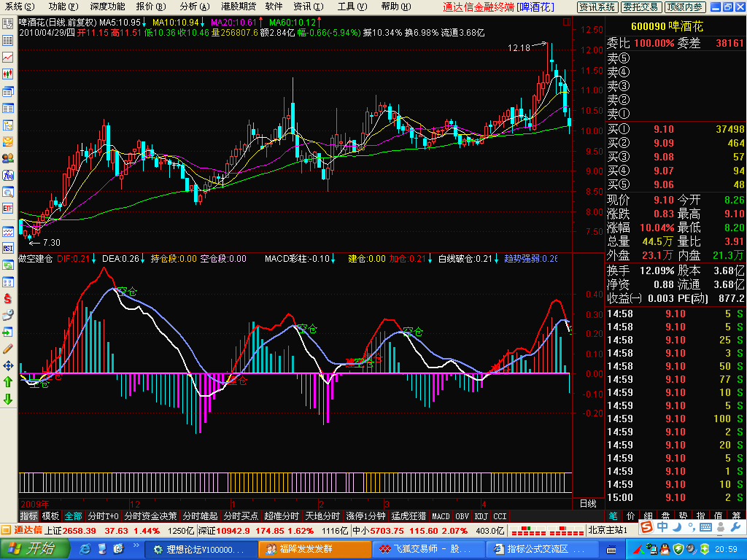
Task: Select the 价 tab in the right panel
Action: 631,516
